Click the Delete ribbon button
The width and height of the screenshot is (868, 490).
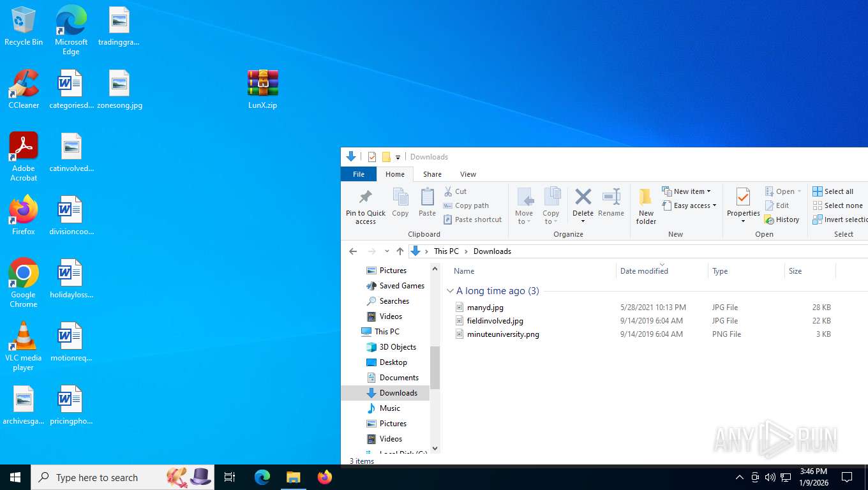point(583,205)
